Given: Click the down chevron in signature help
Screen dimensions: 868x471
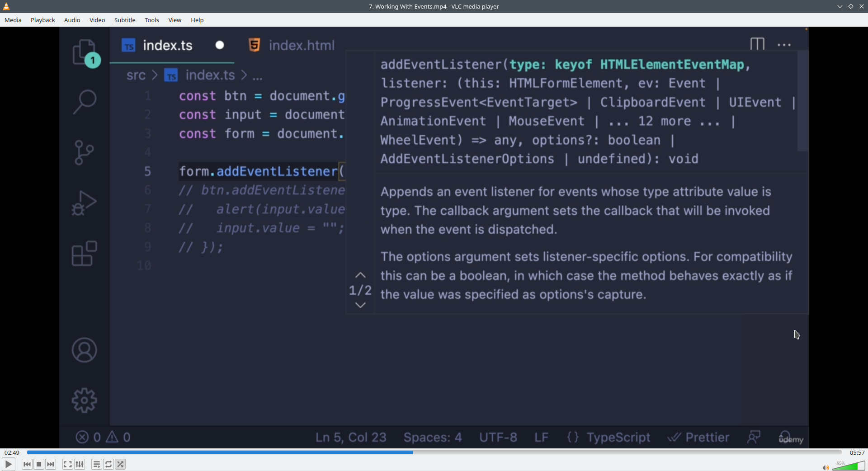Looking at the screenshot, I should point(360,305).
